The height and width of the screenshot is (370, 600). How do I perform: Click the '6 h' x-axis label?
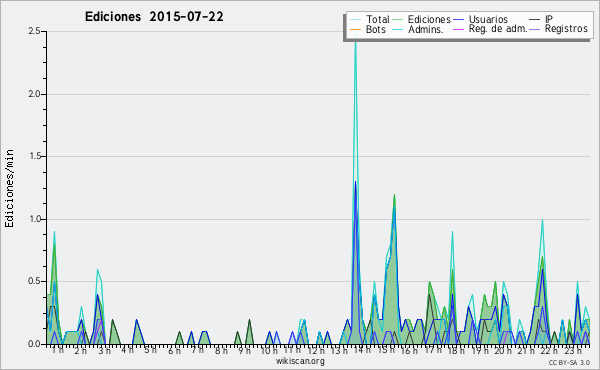pyautogui.click(x=174, y=350)
